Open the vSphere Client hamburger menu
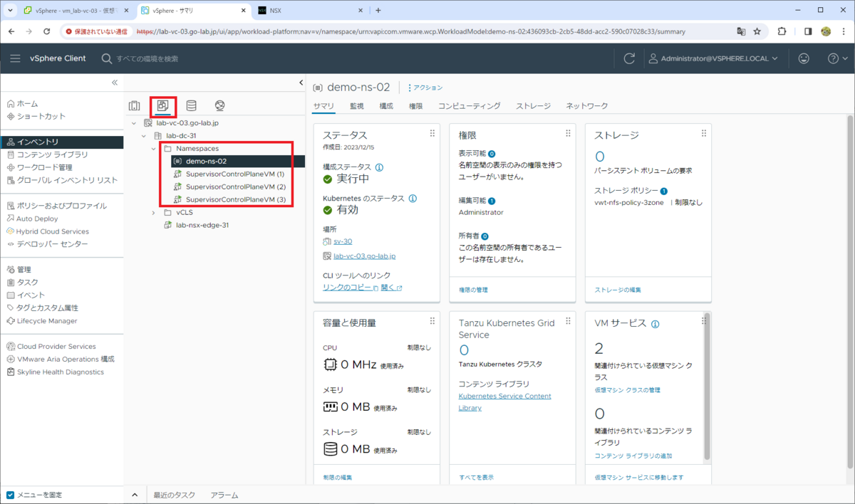The width and height of the screenshot is (855, 504). (15, 58)
